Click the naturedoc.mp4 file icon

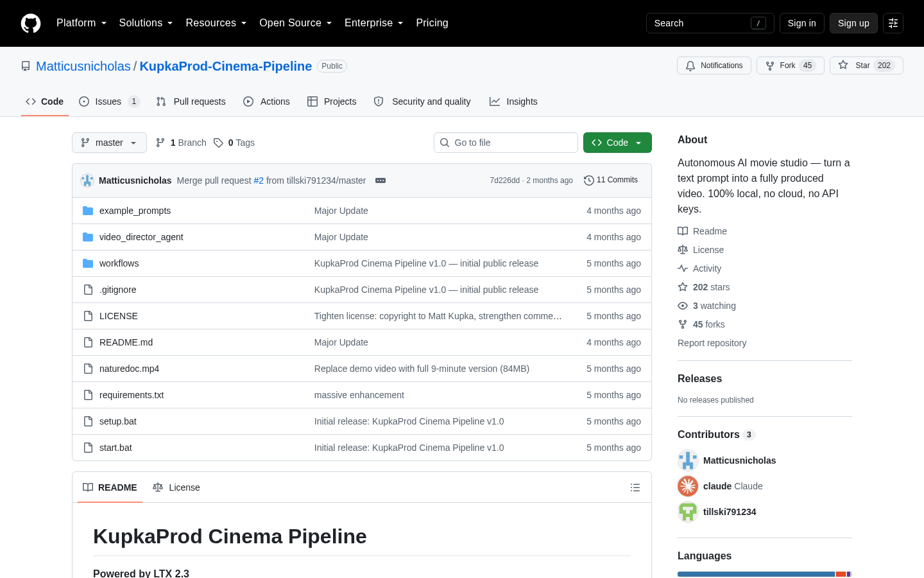tap(88, 369)
